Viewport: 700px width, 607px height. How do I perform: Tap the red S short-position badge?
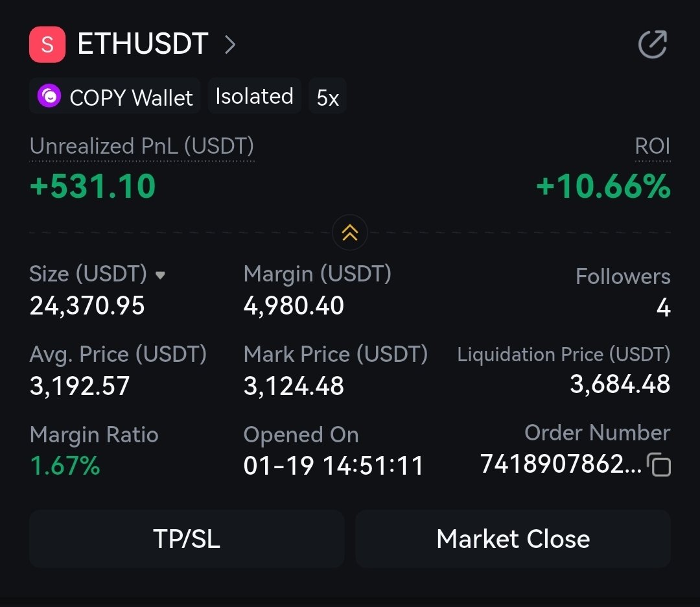click(47, 45)
